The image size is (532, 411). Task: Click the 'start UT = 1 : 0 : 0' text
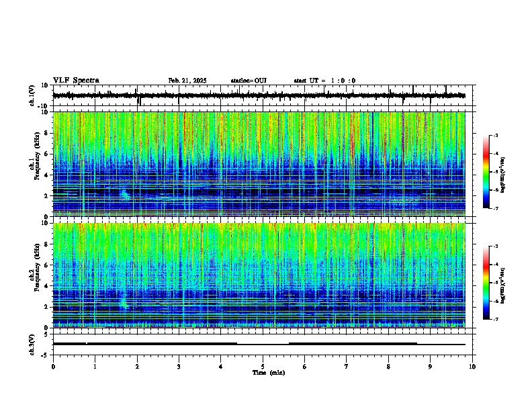click(x=324, y=81)
